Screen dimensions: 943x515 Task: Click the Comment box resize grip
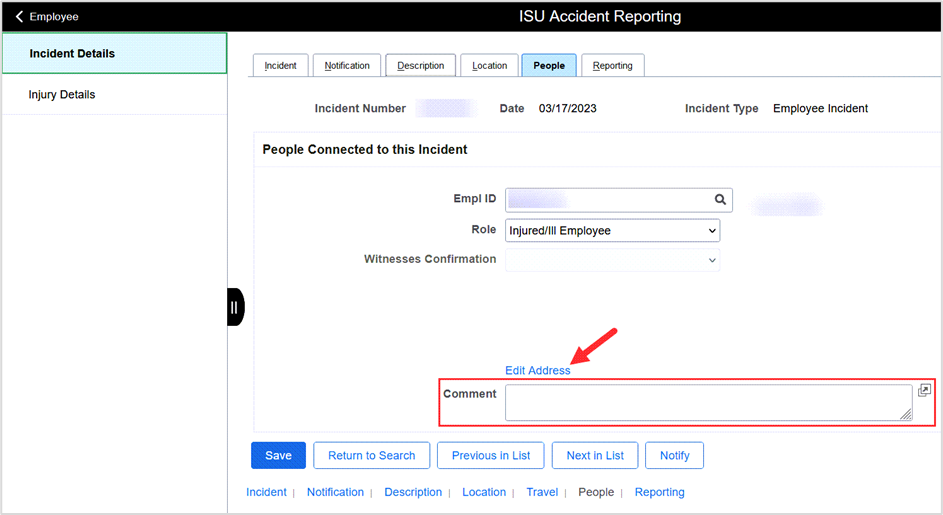click(x=906, y=414)
